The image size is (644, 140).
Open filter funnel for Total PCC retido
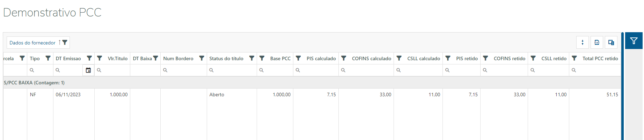pos(574,58)
